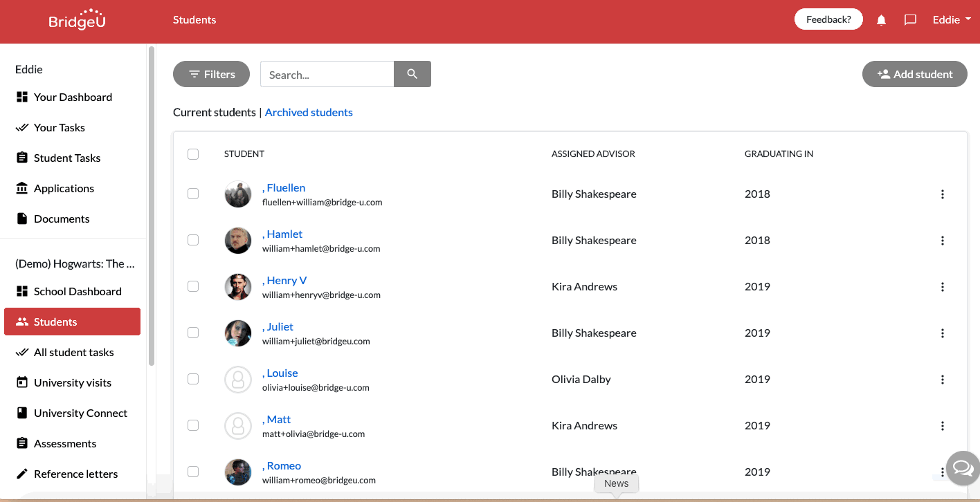Open the Eddie account dropdown
980x502 pixels.
pos(951,19)
